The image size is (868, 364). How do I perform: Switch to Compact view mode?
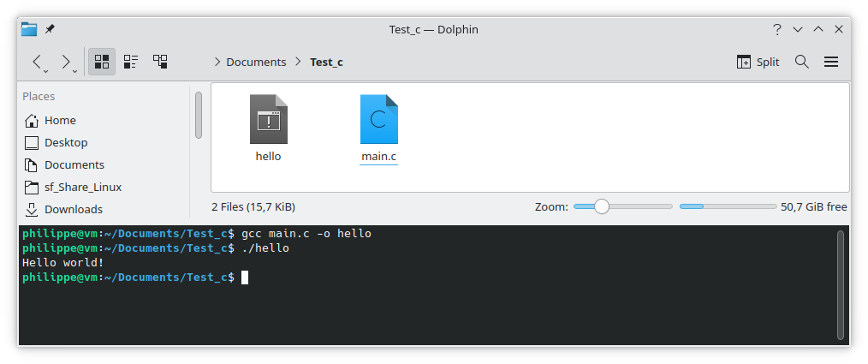131,62
